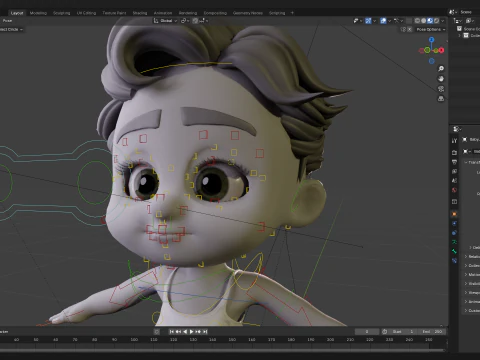Click the End frame field
The image size is (480, 360).
(x=431, y=331)
